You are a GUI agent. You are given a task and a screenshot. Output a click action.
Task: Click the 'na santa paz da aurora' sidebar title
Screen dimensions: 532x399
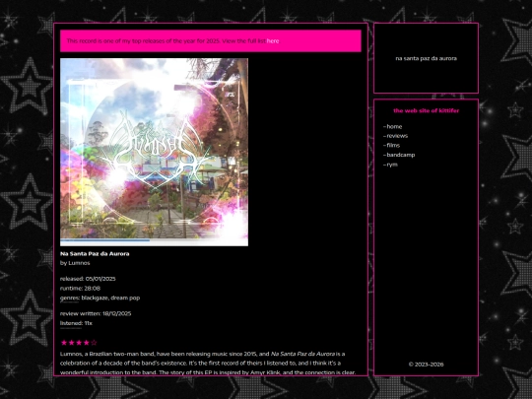[427, 58]
